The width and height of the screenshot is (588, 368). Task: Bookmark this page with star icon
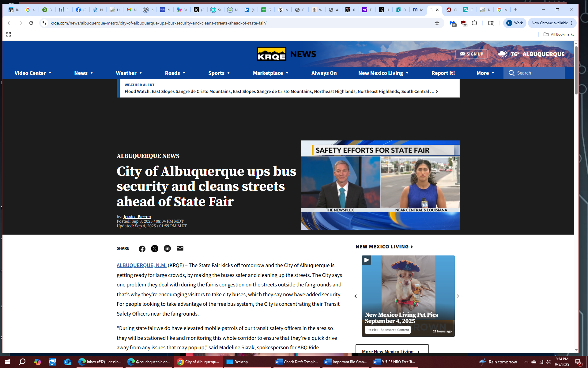437,23
